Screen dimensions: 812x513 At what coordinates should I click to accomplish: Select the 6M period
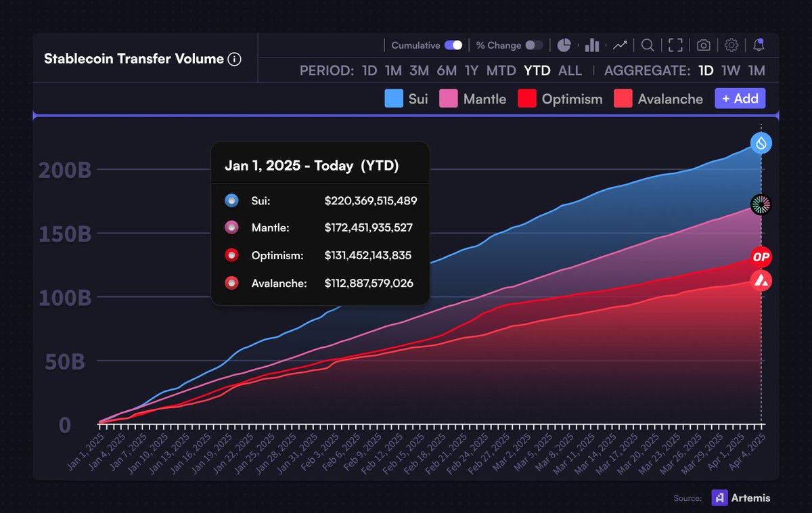[x=447, y=70]
